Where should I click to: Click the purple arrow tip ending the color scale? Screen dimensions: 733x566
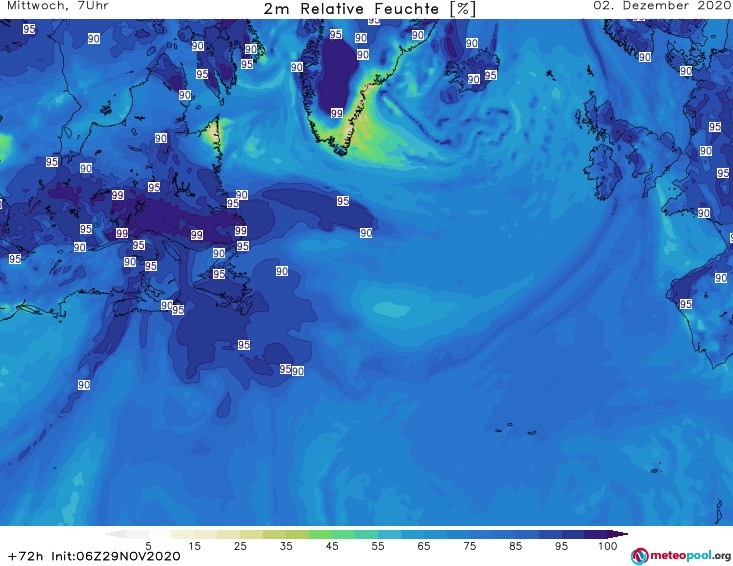pos(618,534)
